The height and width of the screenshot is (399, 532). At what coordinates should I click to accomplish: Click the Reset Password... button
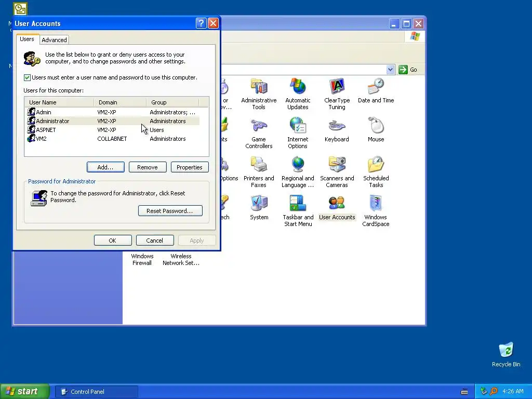(170, 211)
